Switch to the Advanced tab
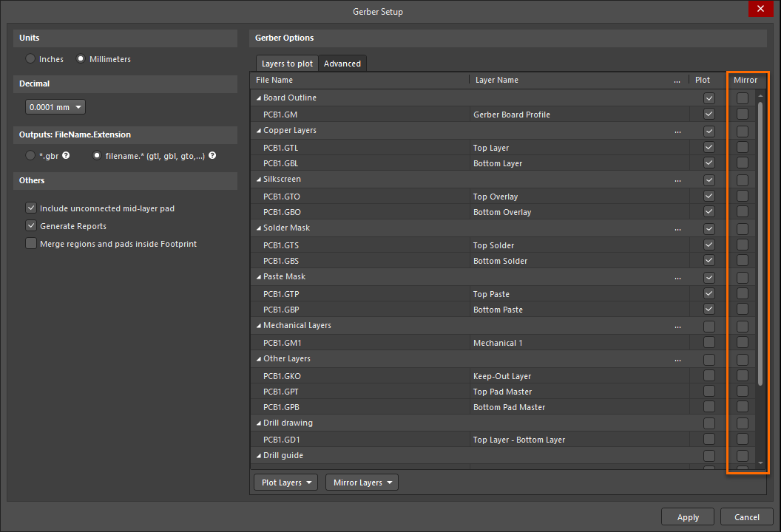The height and width of the screenshot is (532, 781). pyautogui.click(x=342, y=64)
